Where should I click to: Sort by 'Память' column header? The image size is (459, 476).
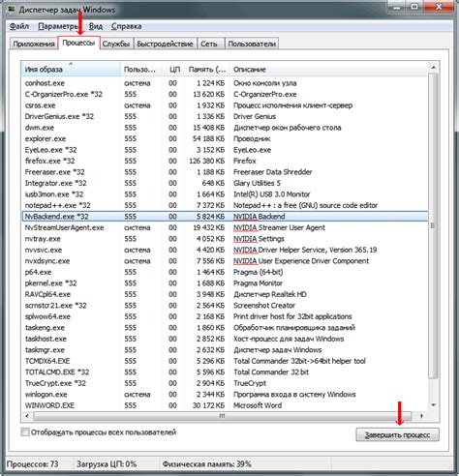click(x=206, y=69)
